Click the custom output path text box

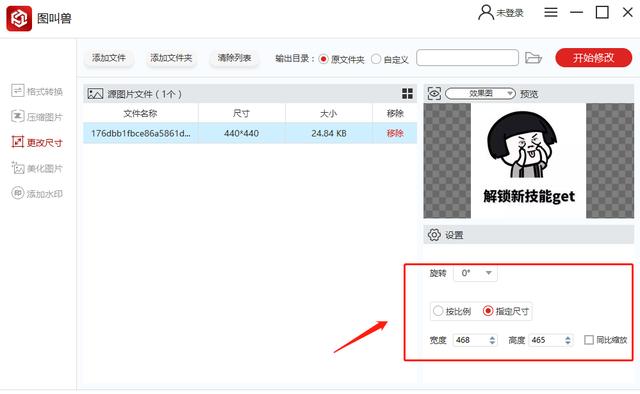(x=467, y=58)
